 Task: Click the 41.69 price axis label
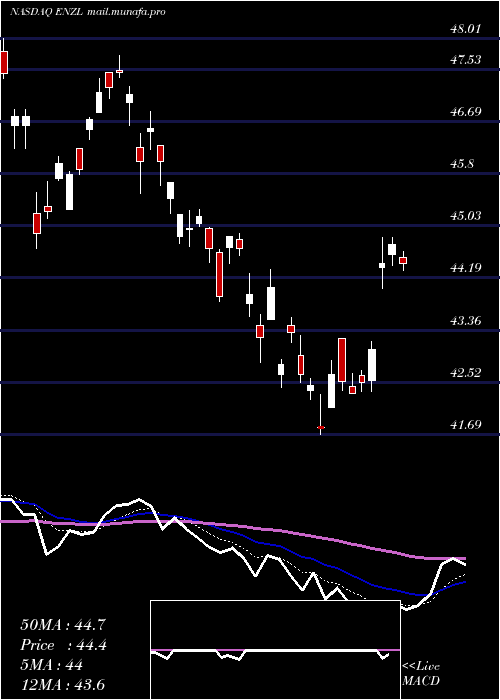click(466, 425)
